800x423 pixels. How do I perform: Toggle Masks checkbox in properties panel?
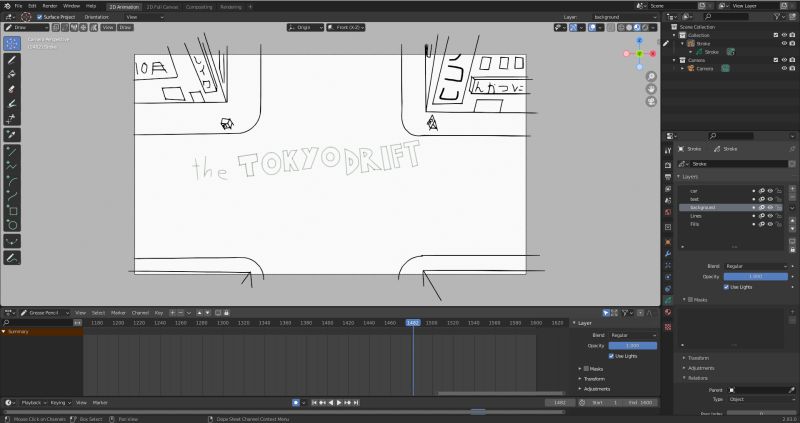coord(690,300)
